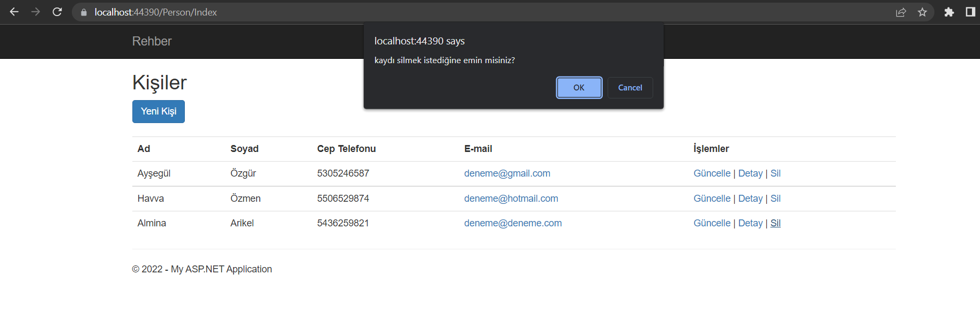Select surname Özmen cell
980x320 pixels.
(x=245, y=199)
